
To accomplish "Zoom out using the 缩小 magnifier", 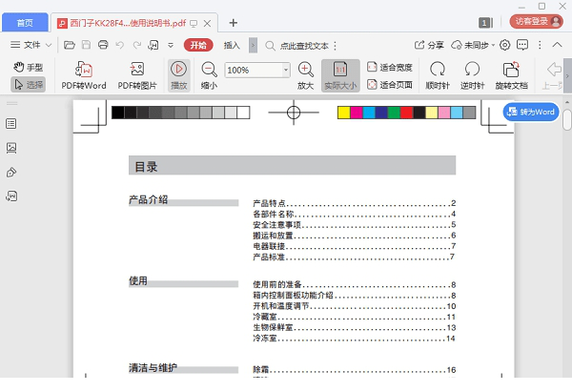I will 209,70.
